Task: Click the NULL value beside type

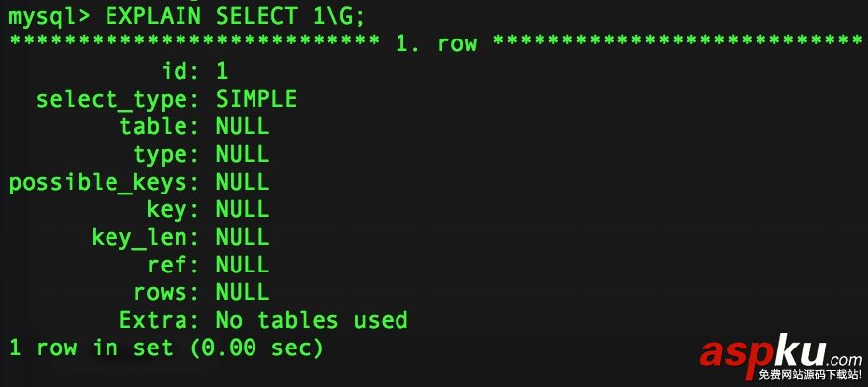Action: [243, 154]
